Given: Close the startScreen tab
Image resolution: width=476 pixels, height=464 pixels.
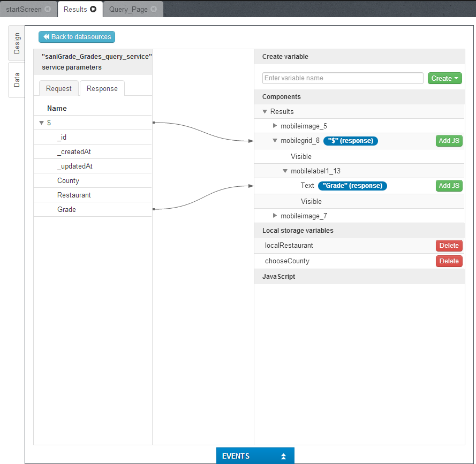Looking at the screenshot, I should click(48, 10).
